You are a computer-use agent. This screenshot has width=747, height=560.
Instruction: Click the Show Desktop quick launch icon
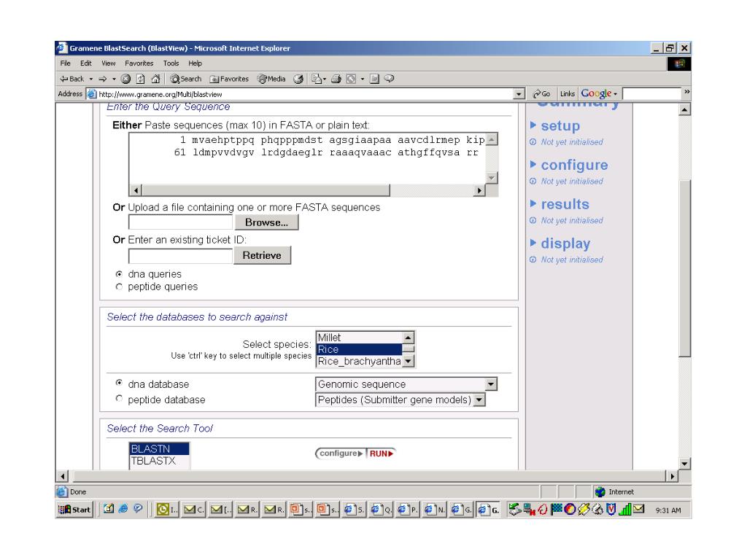coord(109,508)
